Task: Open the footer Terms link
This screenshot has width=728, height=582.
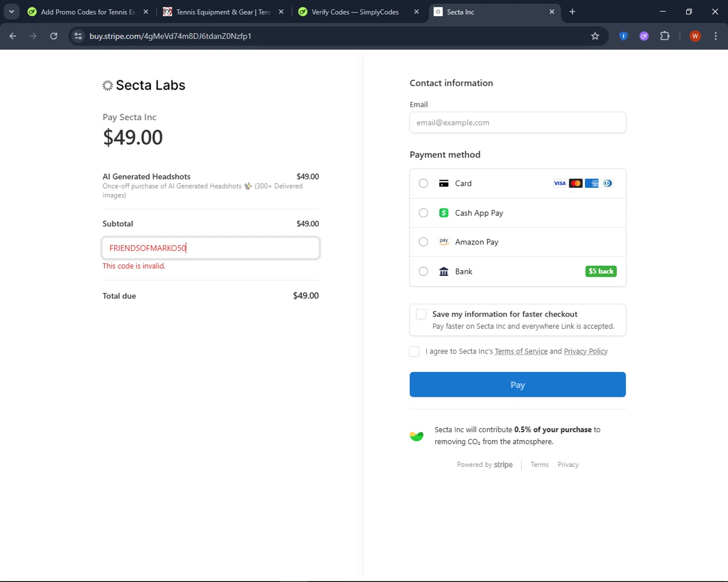Action: click(539, 465)
